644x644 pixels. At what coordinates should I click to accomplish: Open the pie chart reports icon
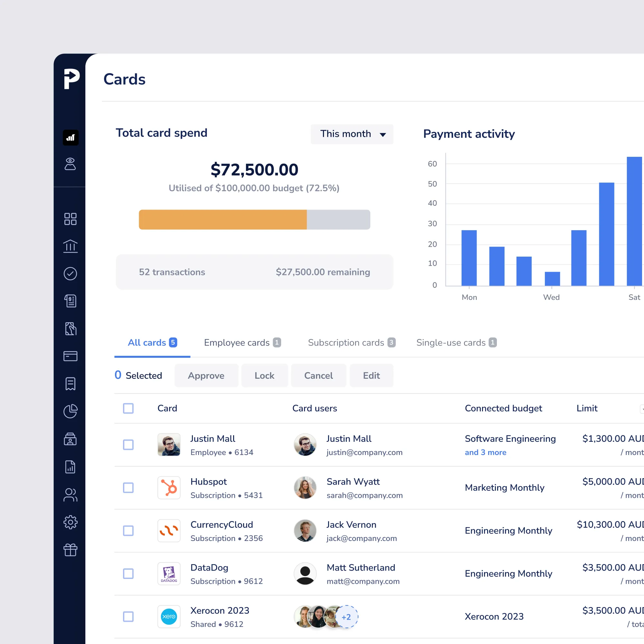coord(70,411)
